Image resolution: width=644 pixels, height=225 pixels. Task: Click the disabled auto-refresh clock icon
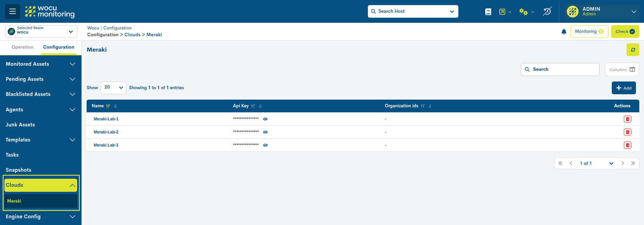pyautogui.click(x=547, y=11)
